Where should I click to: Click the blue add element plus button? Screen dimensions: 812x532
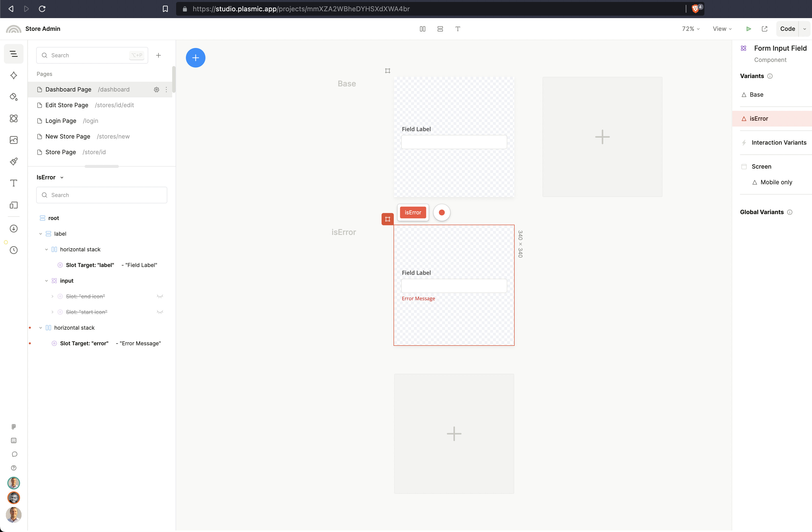coord(195,58)
